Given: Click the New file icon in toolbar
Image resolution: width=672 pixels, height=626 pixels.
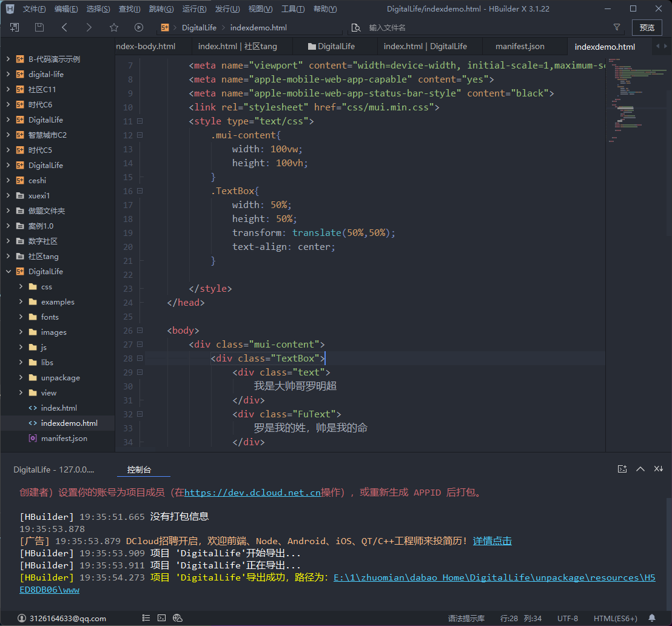Looking at the screenshot, I should point(15,27).
